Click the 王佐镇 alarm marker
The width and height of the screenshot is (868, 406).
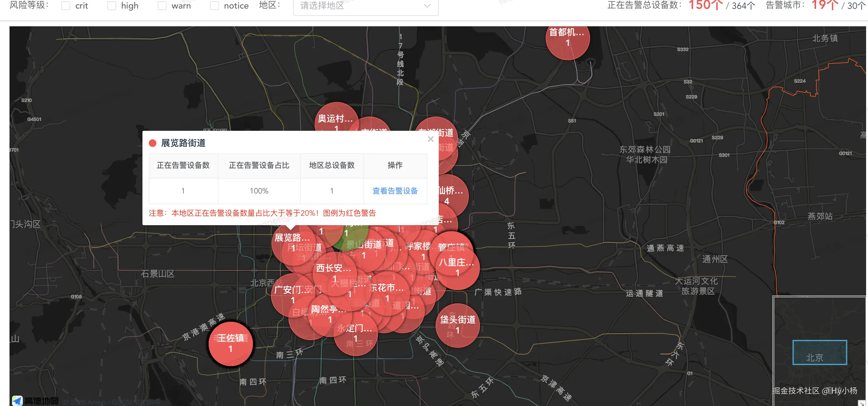pos(230,343)
